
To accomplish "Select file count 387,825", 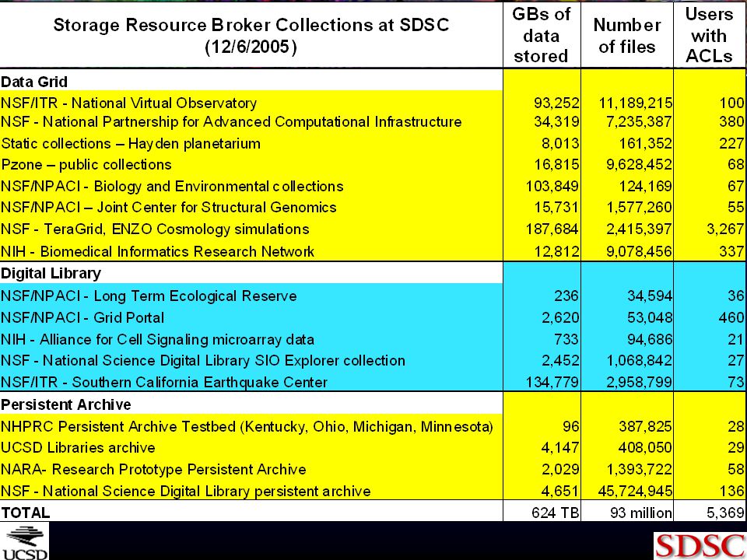I will click(646, 426).
